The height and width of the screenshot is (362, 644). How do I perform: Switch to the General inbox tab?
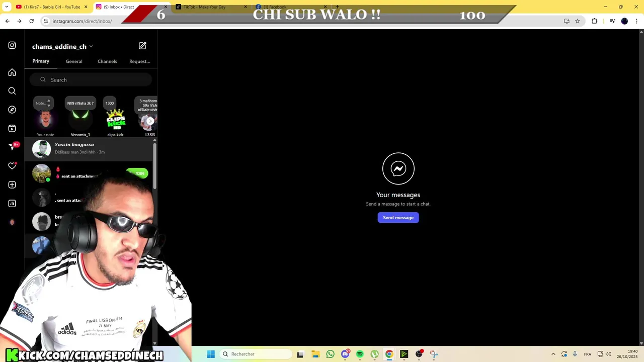coord(74,61)
